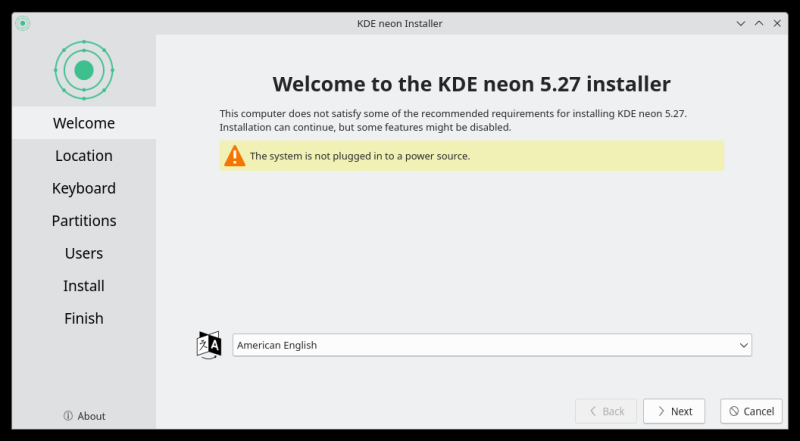Click the KDE neon logo in sidebar
Viewport: 800px width, 441px height.
tap(84, 69)
